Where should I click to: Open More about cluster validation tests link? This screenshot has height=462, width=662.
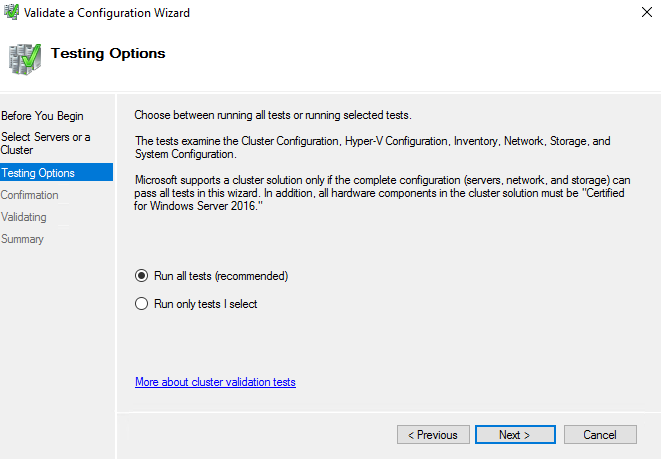pyautogui.click(x=215, y=382)
